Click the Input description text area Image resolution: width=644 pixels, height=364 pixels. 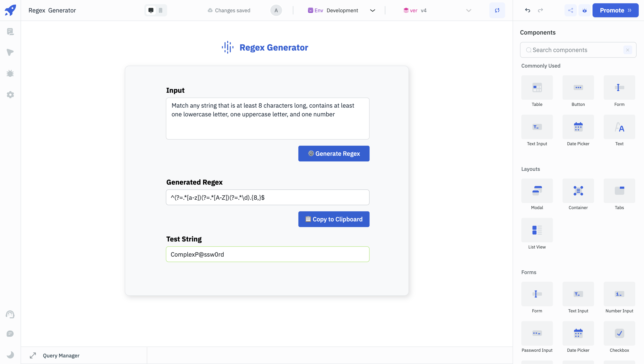267,119
